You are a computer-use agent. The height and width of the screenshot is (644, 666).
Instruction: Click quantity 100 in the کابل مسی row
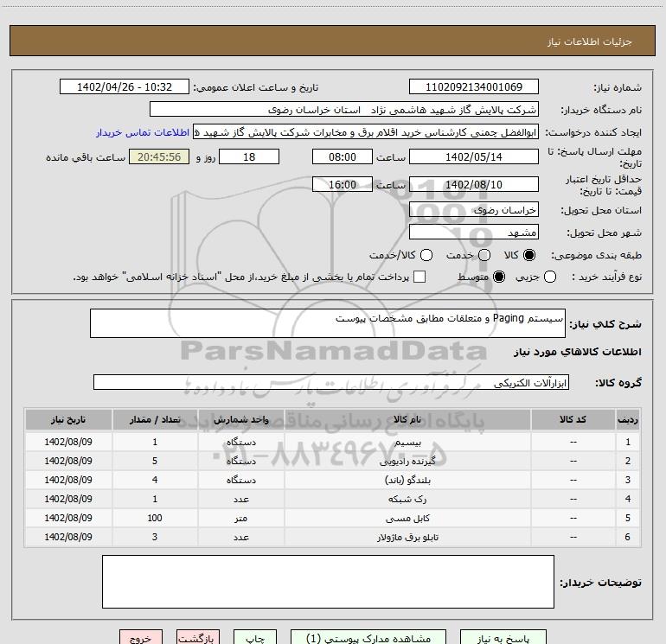(155, 518)
